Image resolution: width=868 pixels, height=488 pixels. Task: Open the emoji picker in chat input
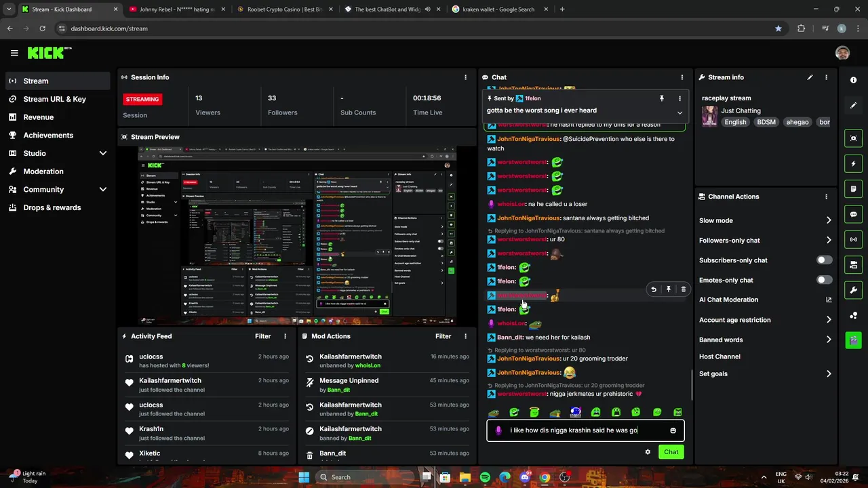pyautogui.click(x=673, y=430)
